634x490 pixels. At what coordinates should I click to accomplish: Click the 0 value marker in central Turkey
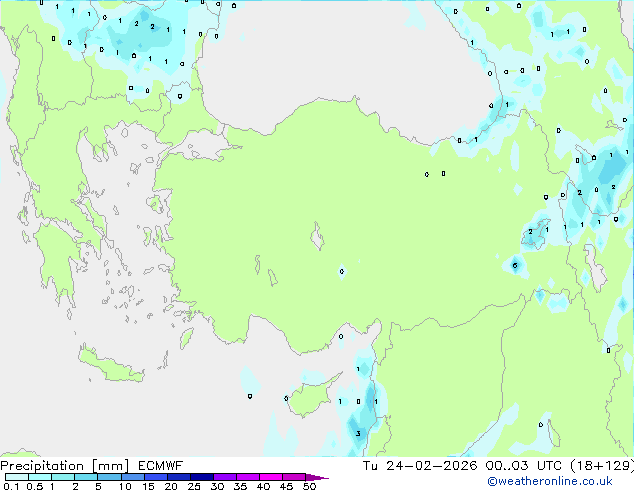tap(342, 271)
